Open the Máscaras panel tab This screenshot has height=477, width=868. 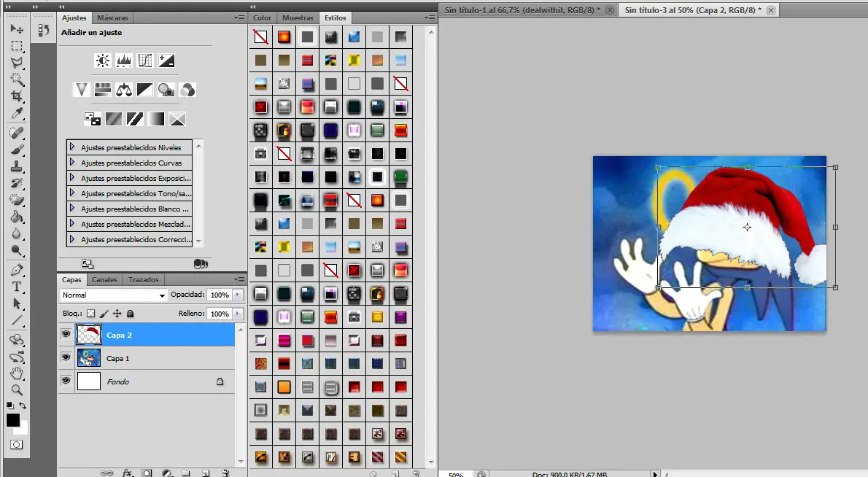(112, 17)
